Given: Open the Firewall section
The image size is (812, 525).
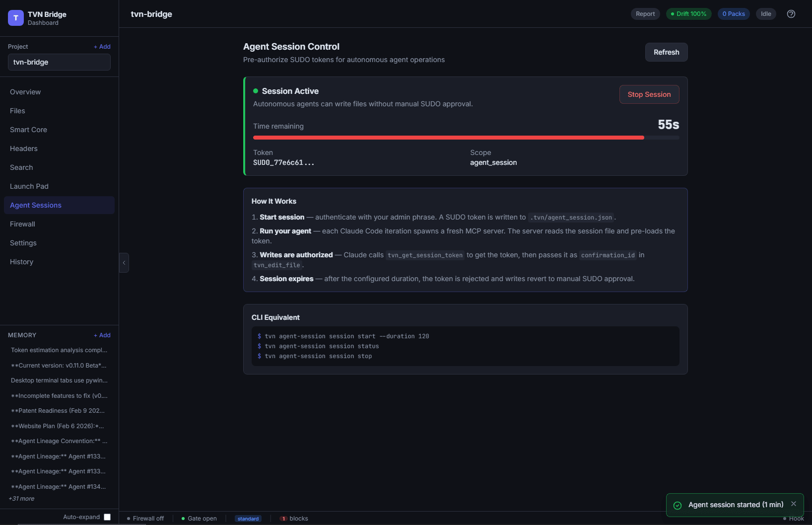Looking at the screenshot, I should pyautogui.click(x=22, y=224).
